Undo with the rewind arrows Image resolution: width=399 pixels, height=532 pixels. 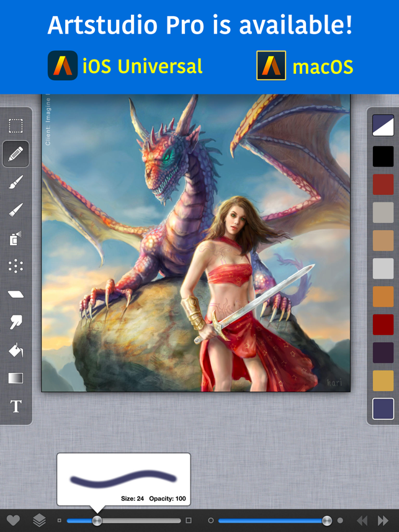(362, 520)
